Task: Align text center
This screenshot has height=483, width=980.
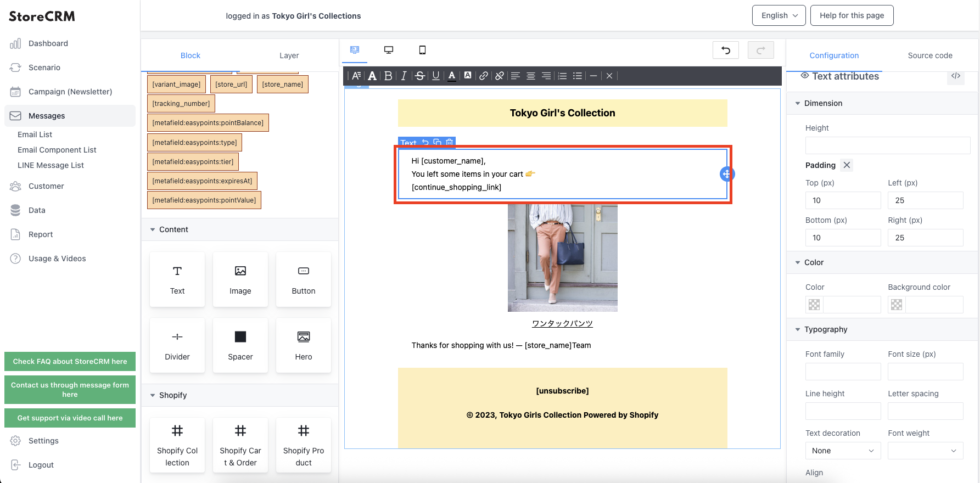Action: [531, 76]
